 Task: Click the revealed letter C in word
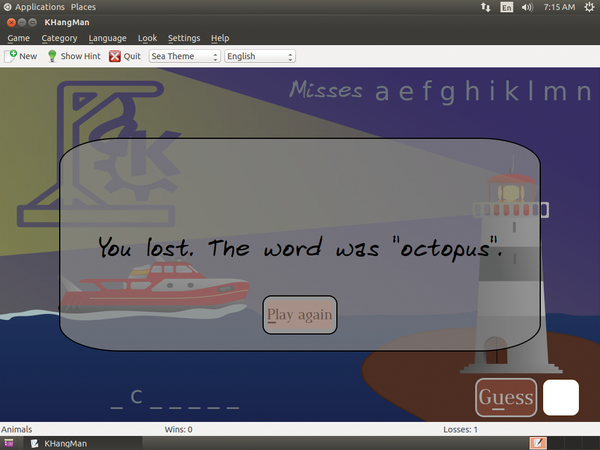click(137, 397)
